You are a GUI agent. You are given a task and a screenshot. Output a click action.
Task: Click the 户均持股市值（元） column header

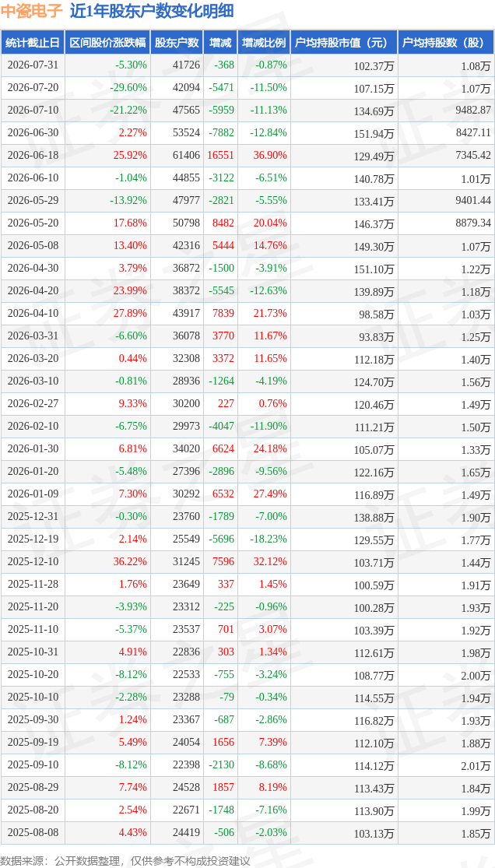[344, 42]
